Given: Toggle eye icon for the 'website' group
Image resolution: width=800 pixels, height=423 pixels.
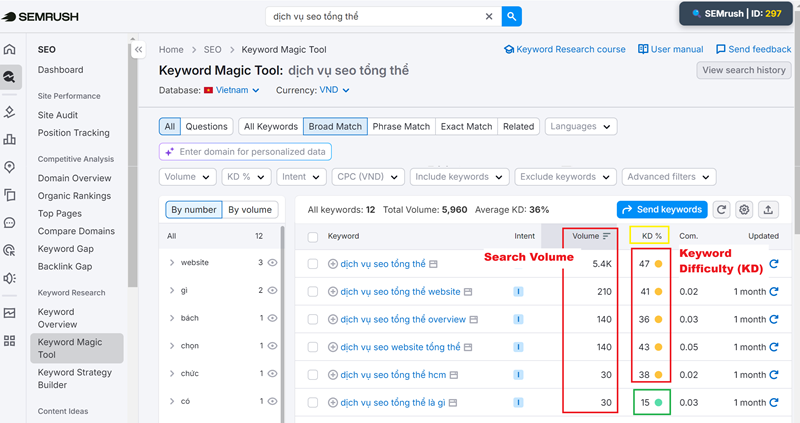Looking at the screenshot, I should [272, 262].
